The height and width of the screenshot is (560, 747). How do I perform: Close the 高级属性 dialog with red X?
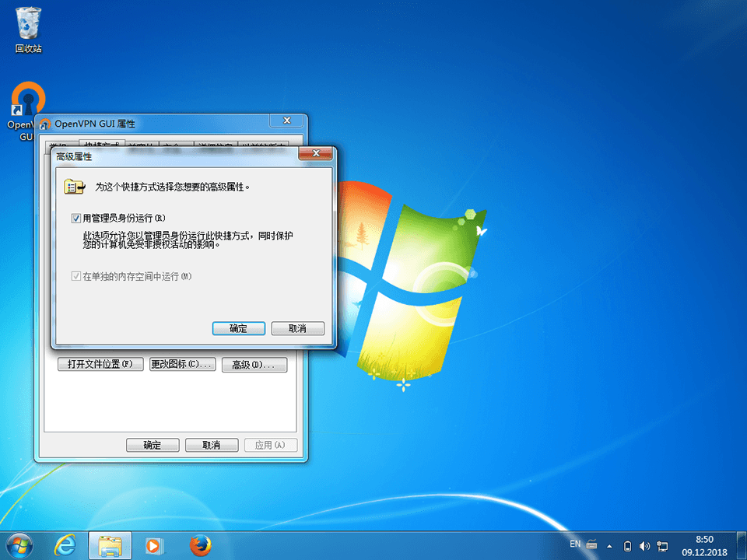click(x=315, y=153)
